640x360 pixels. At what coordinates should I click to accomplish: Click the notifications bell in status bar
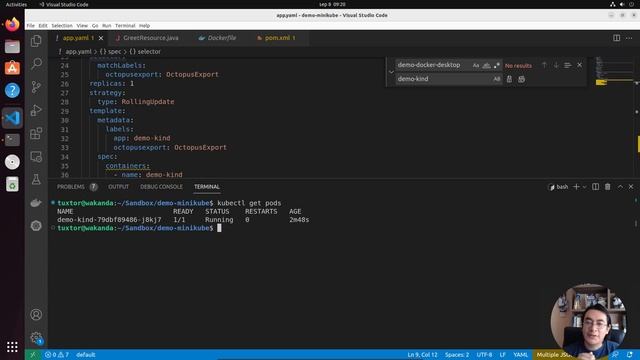click(x=630, y=355)
